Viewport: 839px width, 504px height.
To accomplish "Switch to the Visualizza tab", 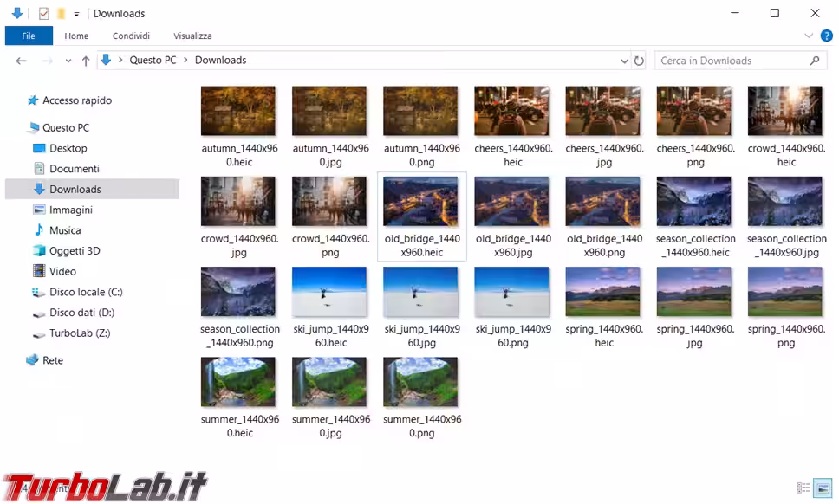I will 192,36.
